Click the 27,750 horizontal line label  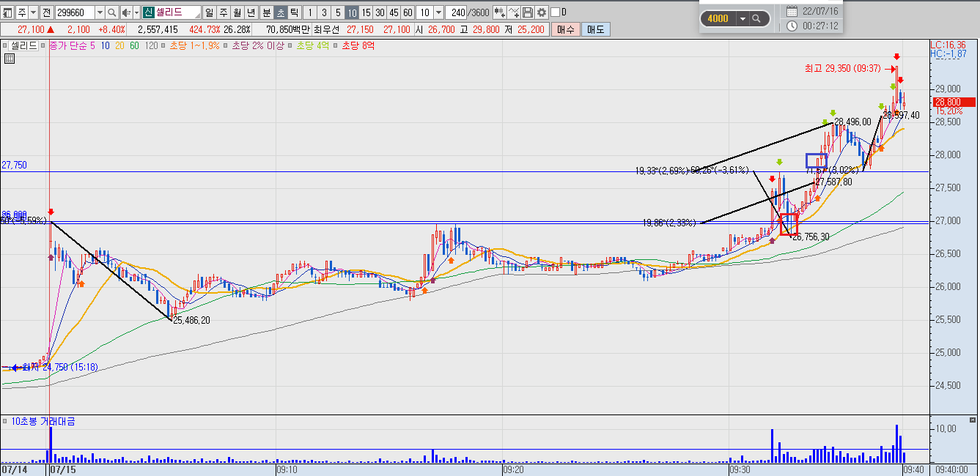pyautogui.click(x=14, y=166)
